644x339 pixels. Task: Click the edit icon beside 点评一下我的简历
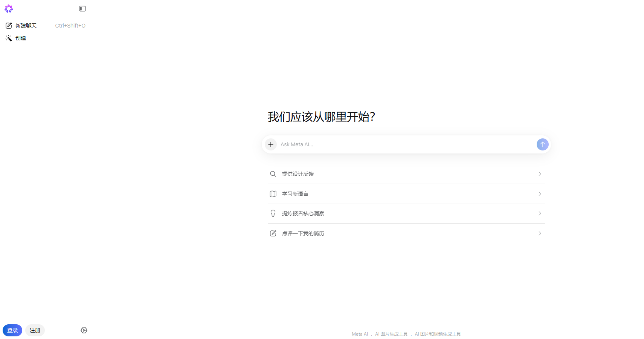(x=273, y=233)
